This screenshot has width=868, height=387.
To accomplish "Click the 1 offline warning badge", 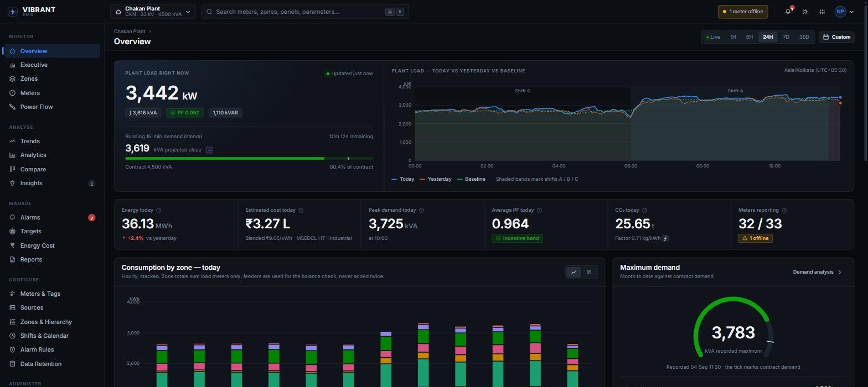I will 755,238.
